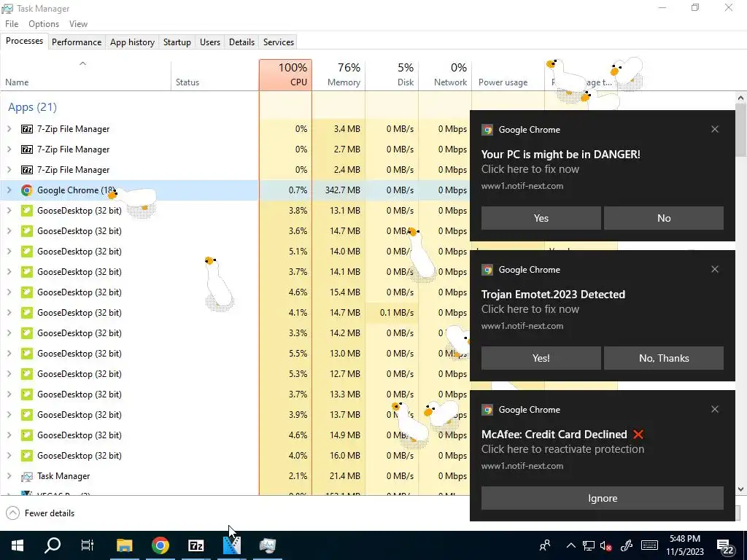Expand the Task Manager process row
The image size is (747, 560).
tap(9, 475)
